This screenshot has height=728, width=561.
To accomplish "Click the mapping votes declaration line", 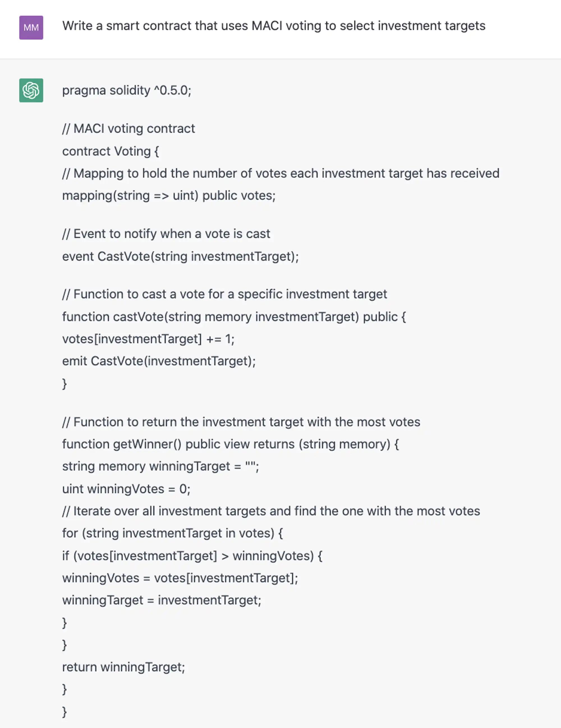I will (169, 196).
